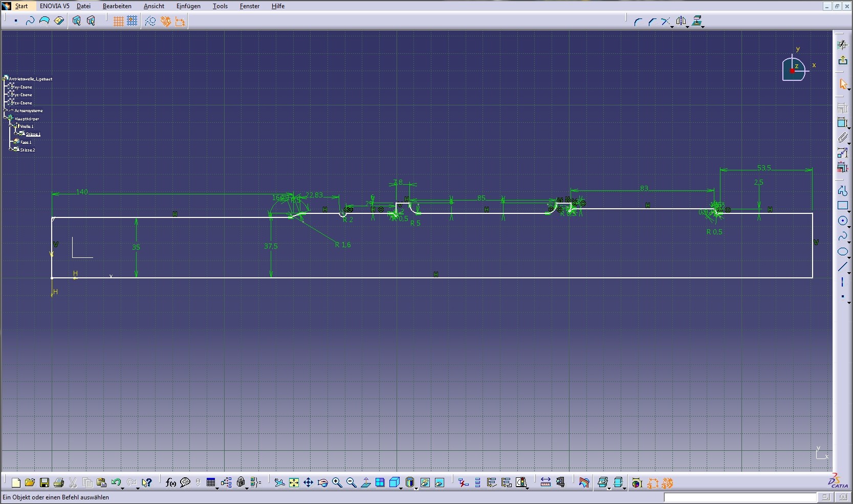Select the Profile tool
This screenshot has width=853, height=504.
coord(843,191)
